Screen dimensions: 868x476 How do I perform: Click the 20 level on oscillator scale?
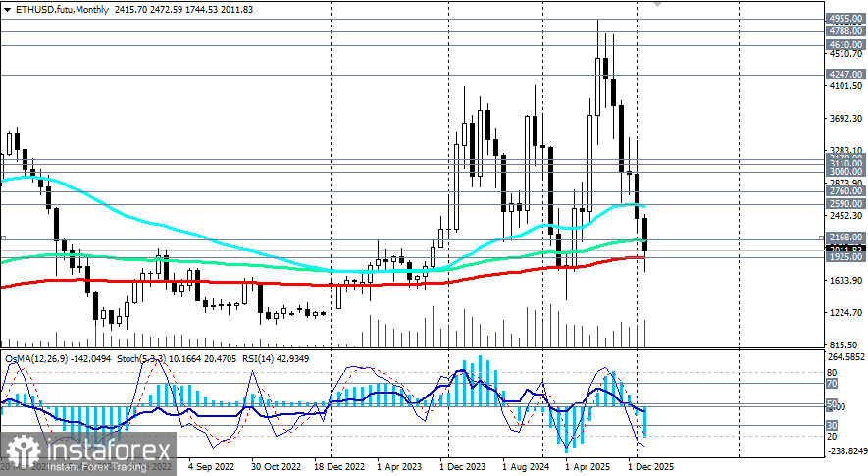(832, 437)
